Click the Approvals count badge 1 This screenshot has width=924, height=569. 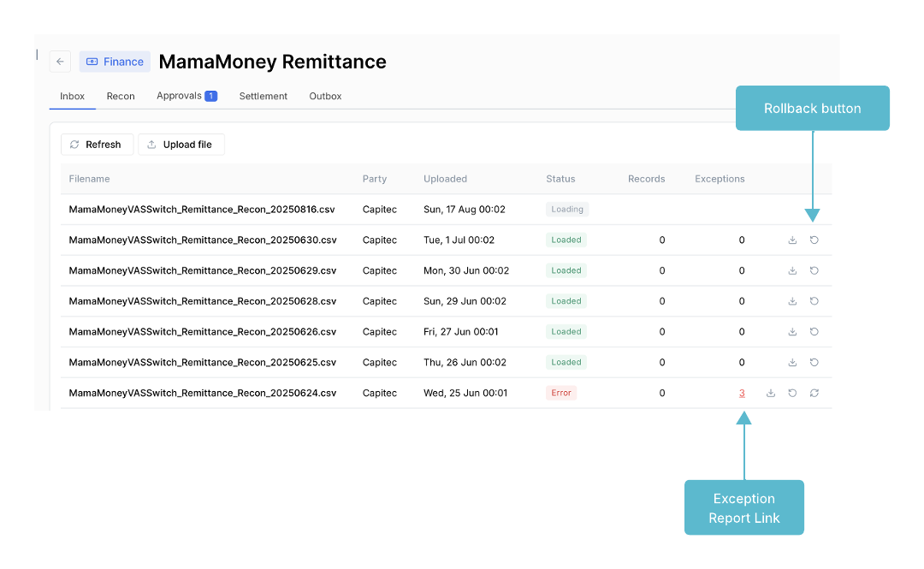pyautogui.click(x=211, y=96)
